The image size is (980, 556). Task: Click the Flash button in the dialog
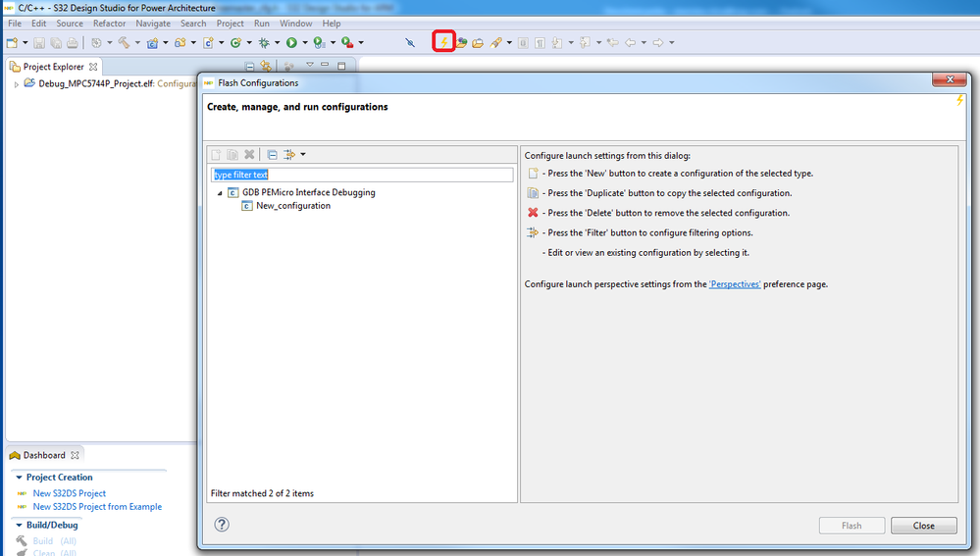[851, 526]
